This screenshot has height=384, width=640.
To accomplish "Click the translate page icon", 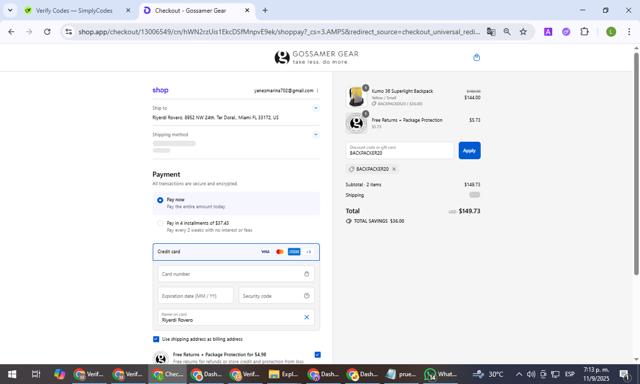I will click(x=491, y=31).
